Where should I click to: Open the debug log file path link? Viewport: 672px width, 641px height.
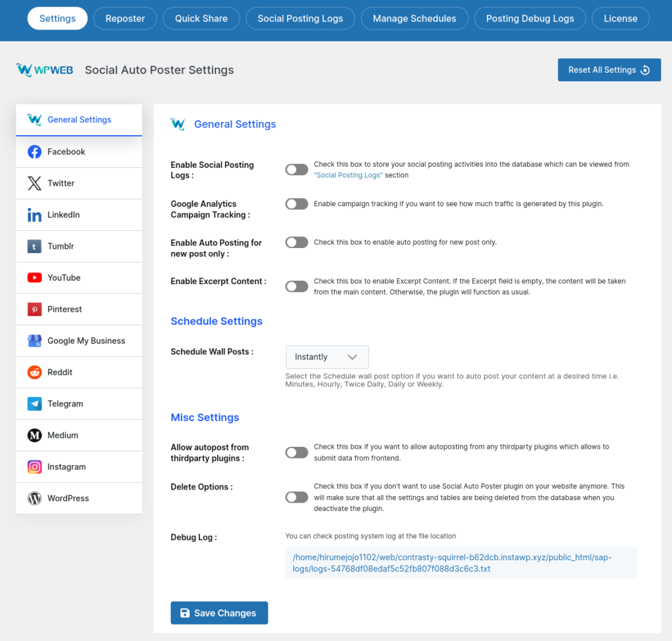451,563
